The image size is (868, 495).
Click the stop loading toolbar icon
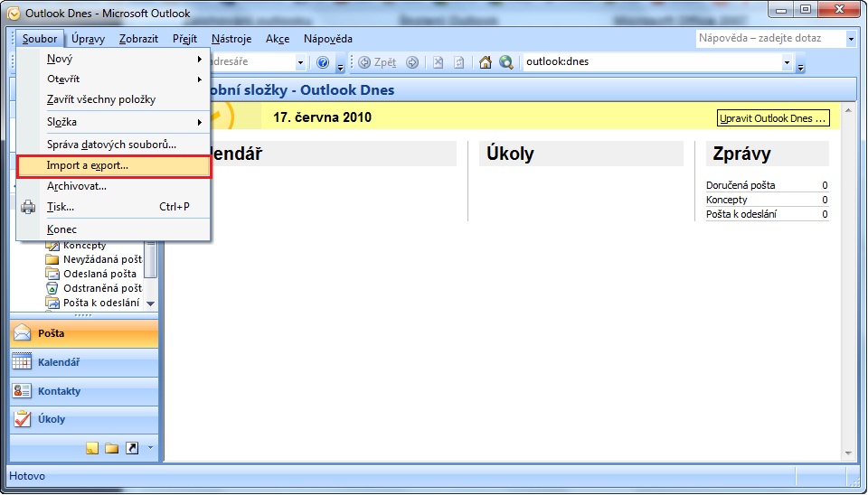tap(438, 62)
